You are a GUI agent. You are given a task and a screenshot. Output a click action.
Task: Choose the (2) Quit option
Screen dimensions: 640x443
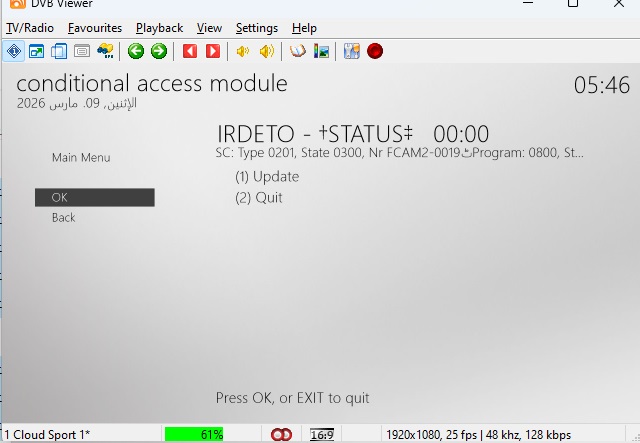click(x=259, y=198)
